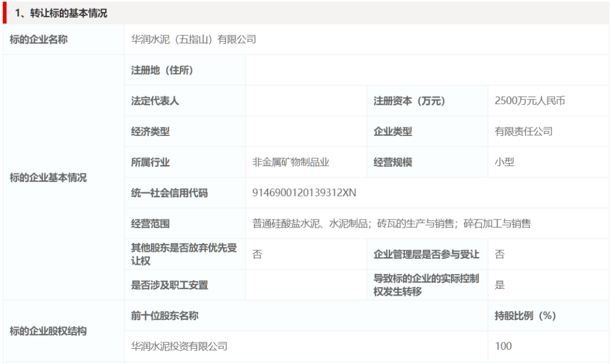Click the 注册资本（万元） label

(409, 101)
